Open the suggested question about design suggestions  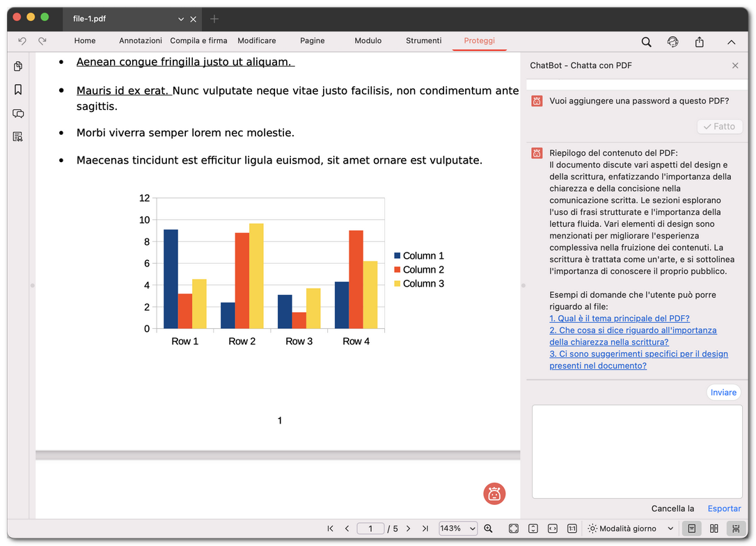tap(639, 359)
